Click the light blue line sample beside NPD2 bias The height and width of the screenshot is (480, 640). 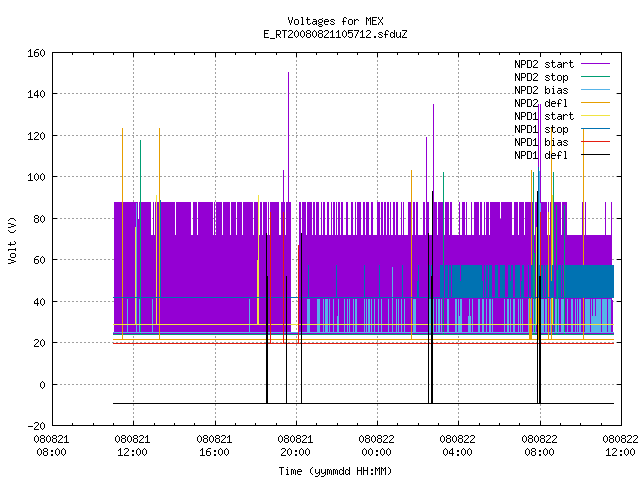coord(596,90)
